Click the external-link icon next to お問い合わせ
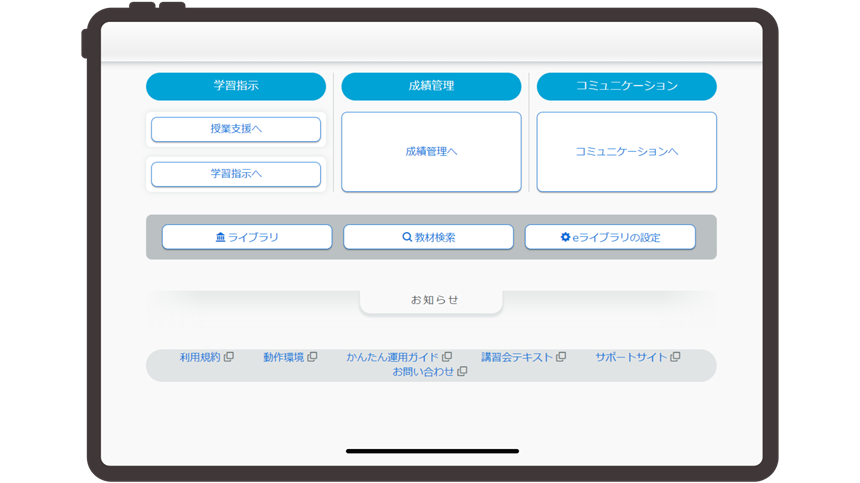 463,371
